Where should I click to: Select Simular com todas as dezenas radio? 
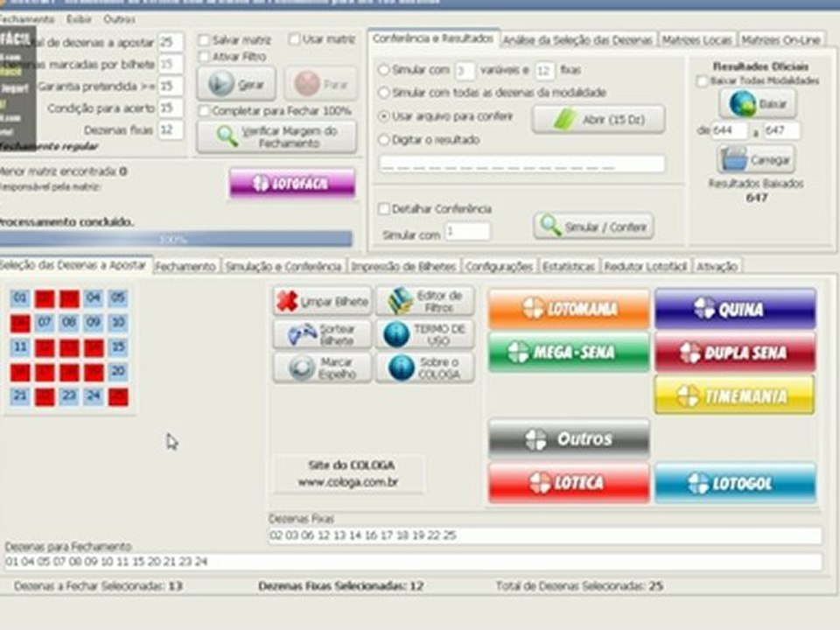point(383,93)
